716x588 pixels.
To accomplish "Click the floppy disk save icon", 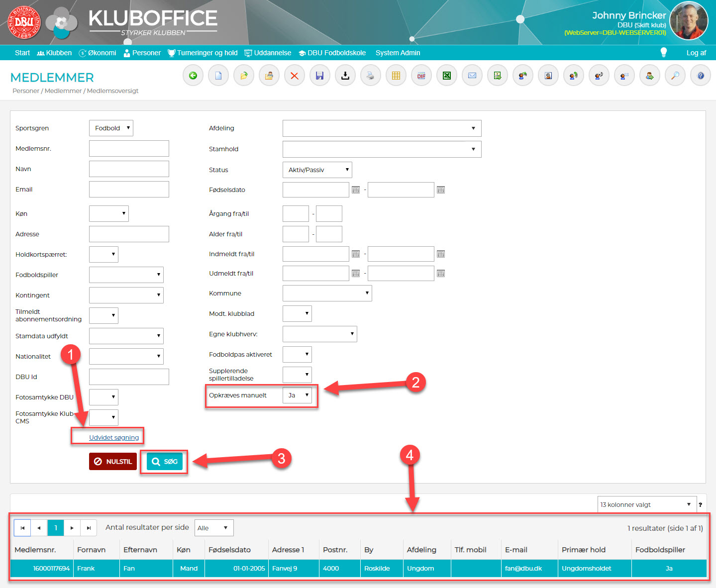I will (x=320, y=76).
